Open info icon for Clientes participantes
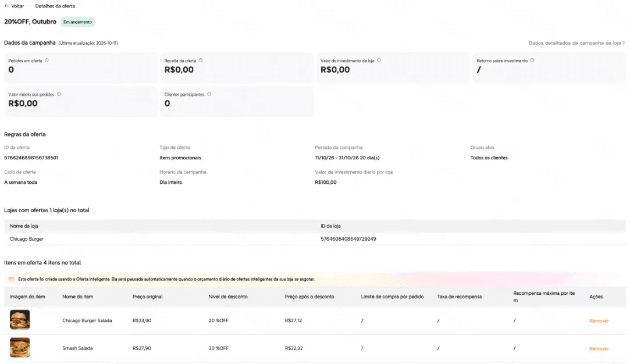This screenshot has height=364, width=630. [x=208, y=94]
